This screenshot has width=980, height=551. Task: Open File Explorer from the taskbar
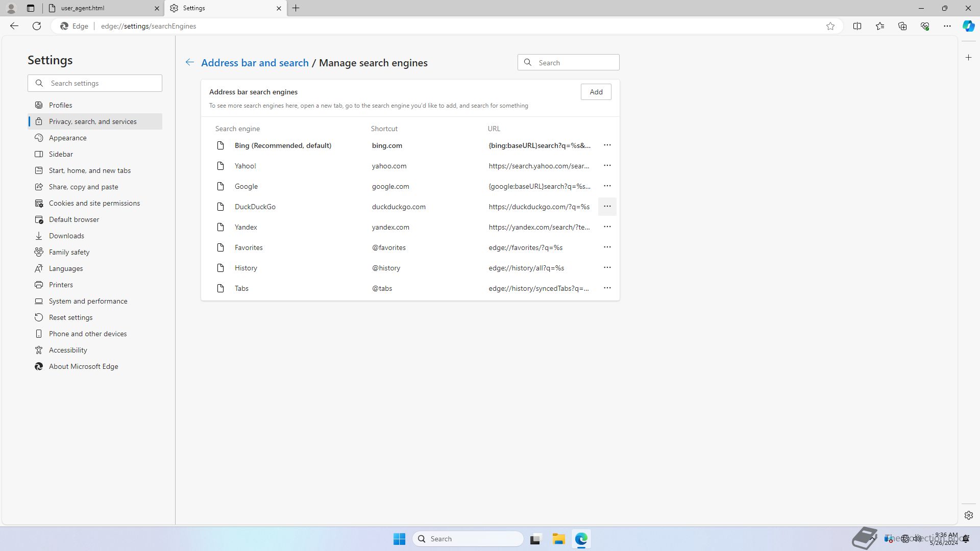click(558, 539)
